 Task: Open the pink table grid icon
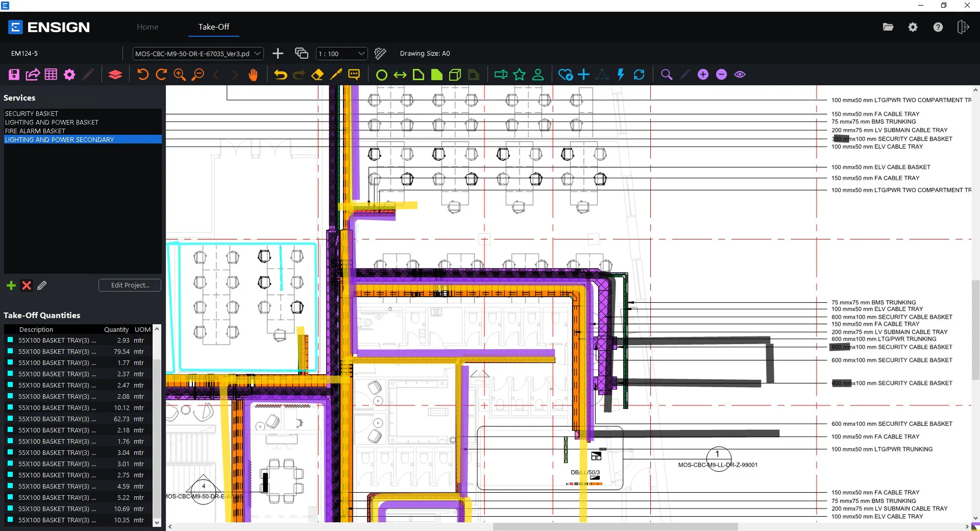click(51, 75)
